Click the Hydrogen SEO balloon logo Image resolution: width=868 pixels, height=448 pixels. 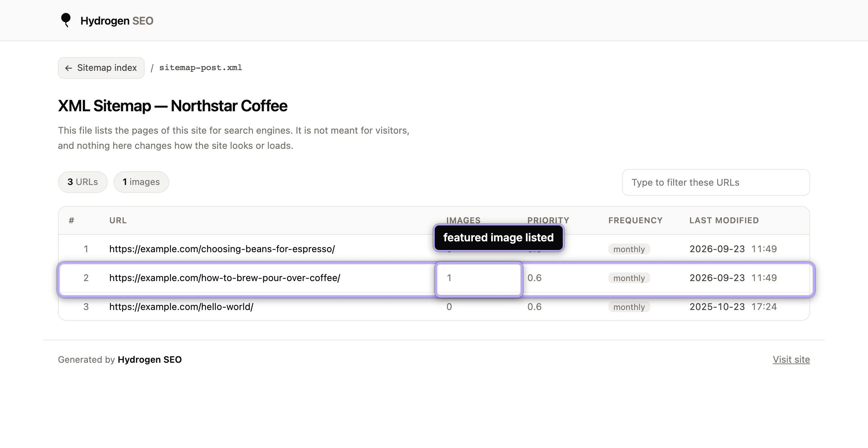[x=66, y=20]
